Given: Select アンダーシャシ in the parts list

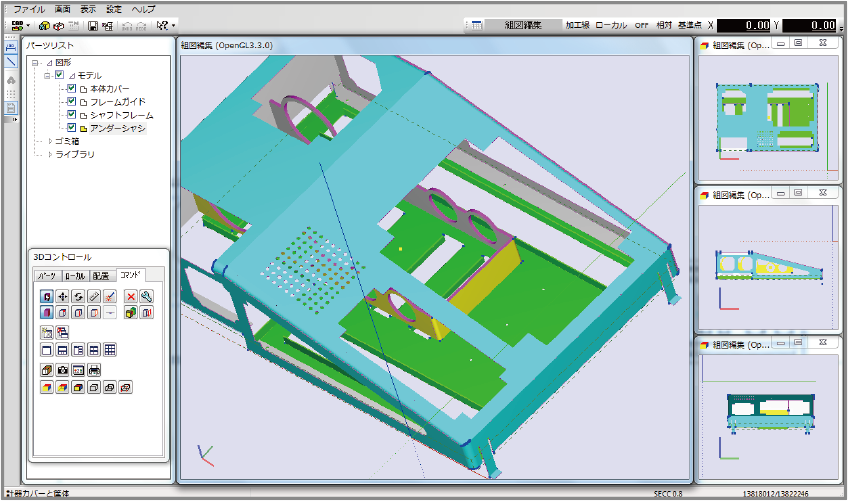Looking at the screenshot, I should [118, 128].
